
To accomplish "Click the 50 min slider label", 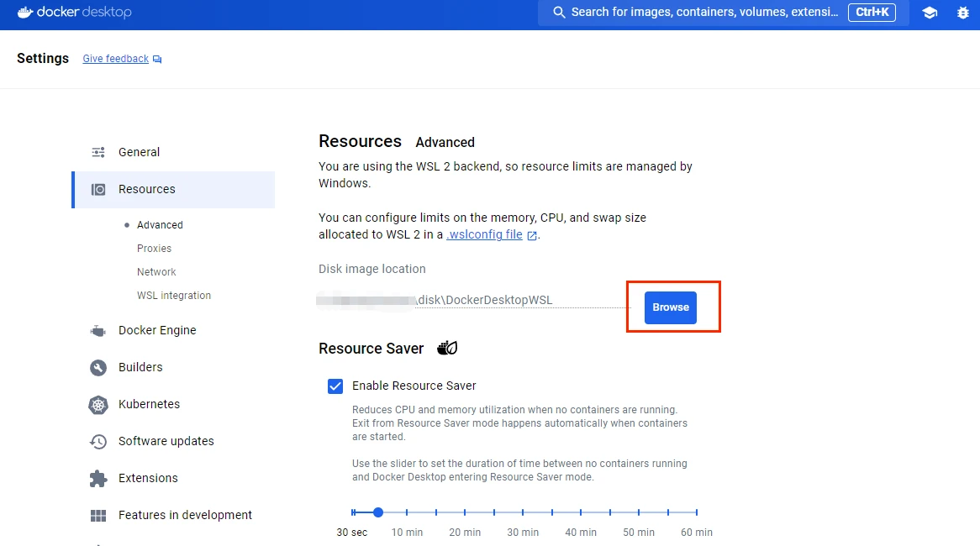I will coord(639,533).
